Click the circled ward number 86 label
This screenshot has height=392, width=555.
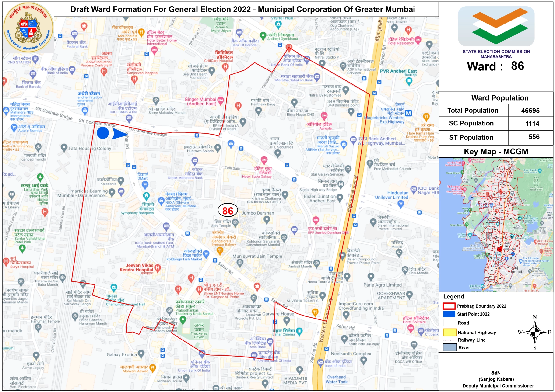point(228,210)
